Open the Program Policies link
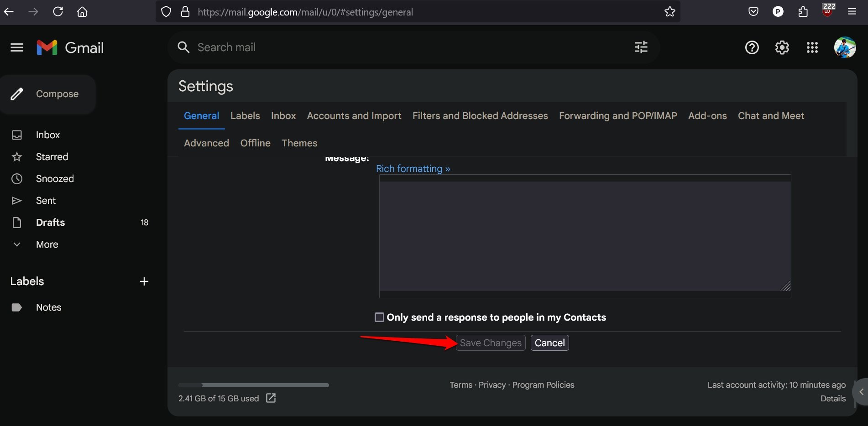The width and height of the screenshot is (868, 426). pos(543,385)
